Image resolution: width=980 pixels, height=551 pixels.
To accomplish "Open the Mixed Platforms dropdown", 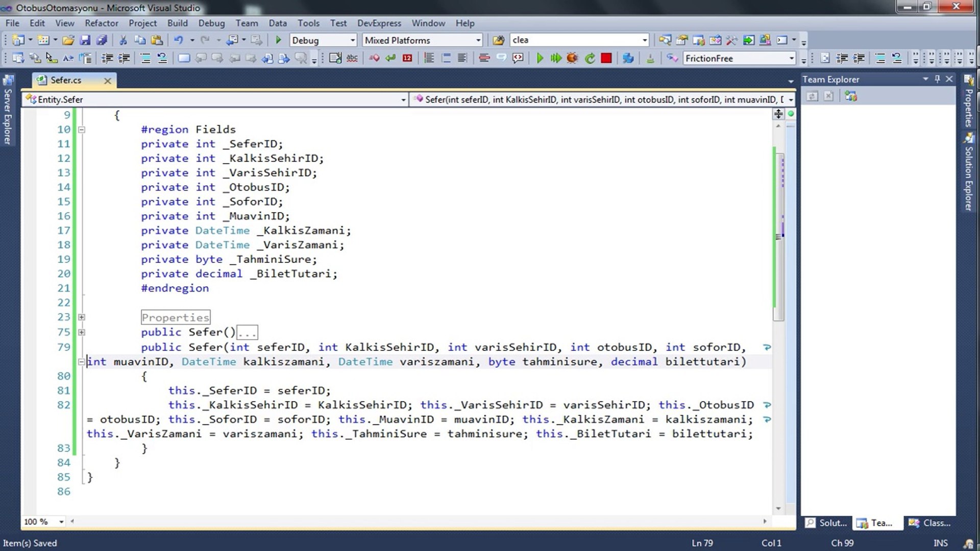I will 478,40.
